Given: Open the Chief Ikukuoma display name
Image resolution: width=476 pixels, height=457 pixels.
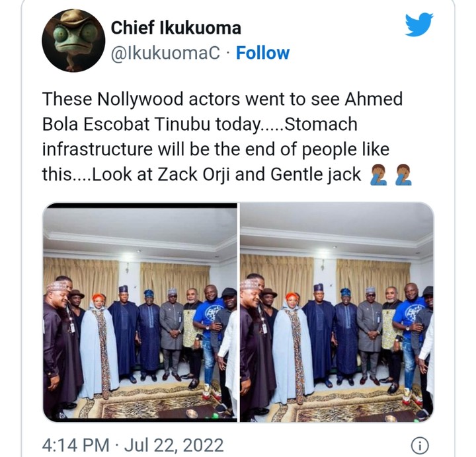Looking at the screenshot, I should point(176,28).
